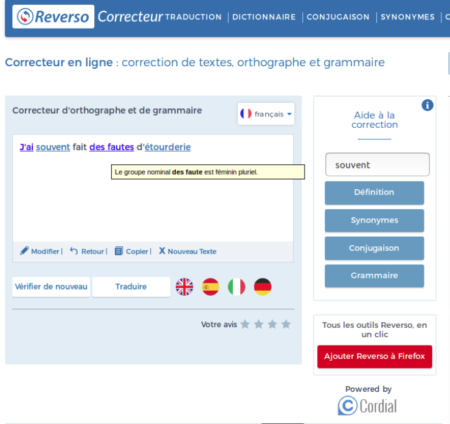Click the French flag icon
Viewport: 450px width, 424px height.
tap(246, 114)
